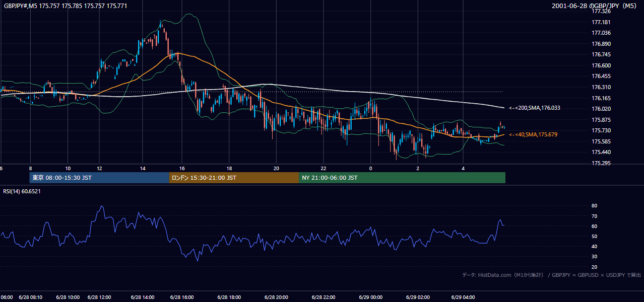644x302 pixels.
Task: Click price axis value 176.745
Action: (601, 54)
